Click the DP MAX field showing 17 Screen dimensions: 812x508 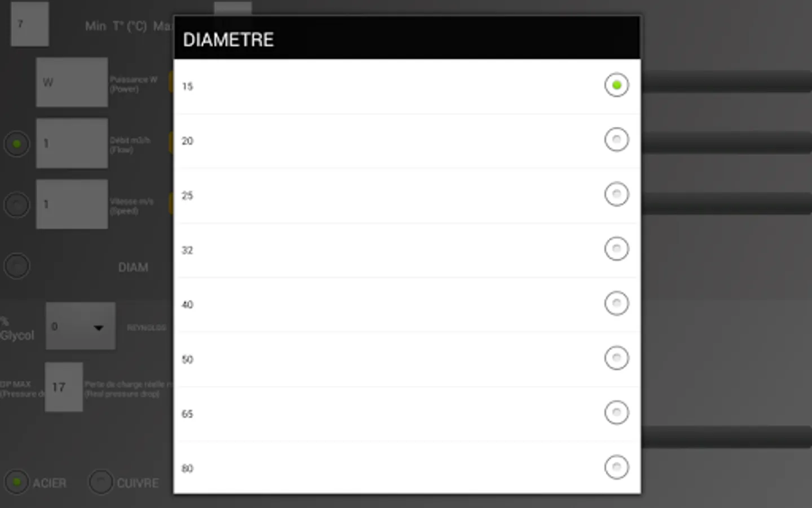click(x=64, y=387)
